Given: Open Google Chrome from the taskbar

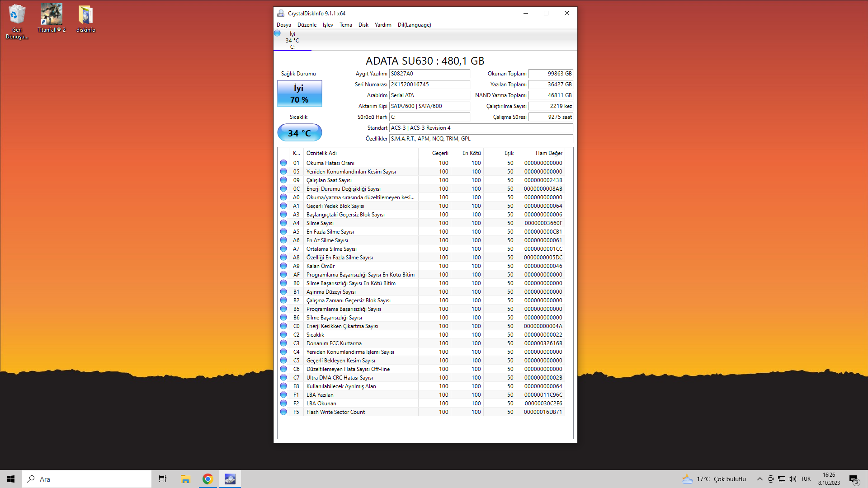Looking at the screenshot, I should pyautogui.click(x=208, y=479).
